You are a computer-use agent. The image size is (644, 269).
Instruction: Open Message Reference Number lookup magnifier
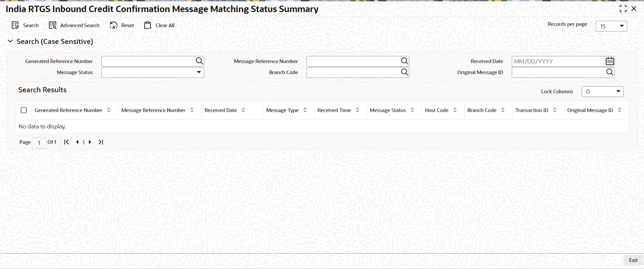tap(404, 61)
